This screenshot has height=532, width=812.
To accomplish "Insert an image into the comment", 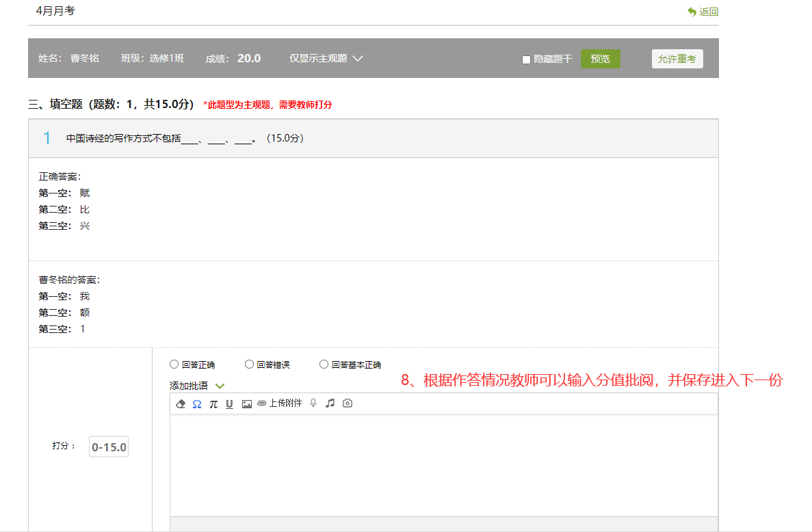I will pos(246,403).
